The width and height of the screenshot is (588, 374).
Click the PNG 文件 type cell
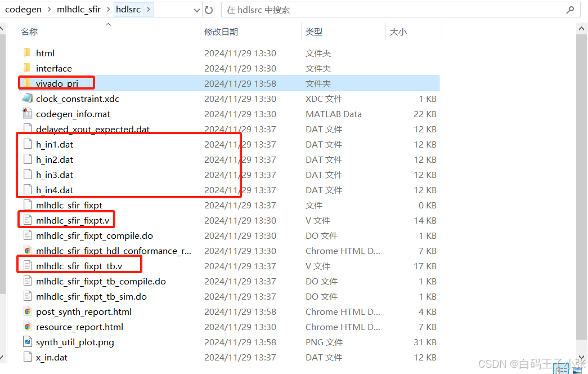324,342
